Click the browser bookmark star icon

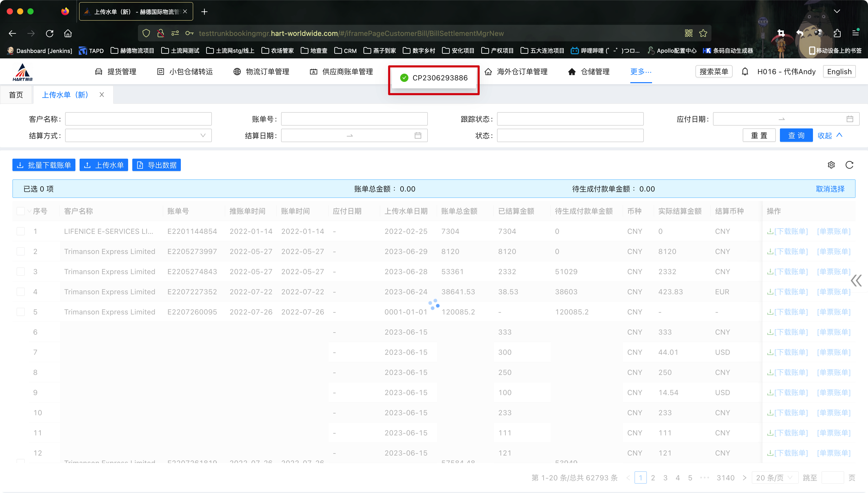pos(703,33)
